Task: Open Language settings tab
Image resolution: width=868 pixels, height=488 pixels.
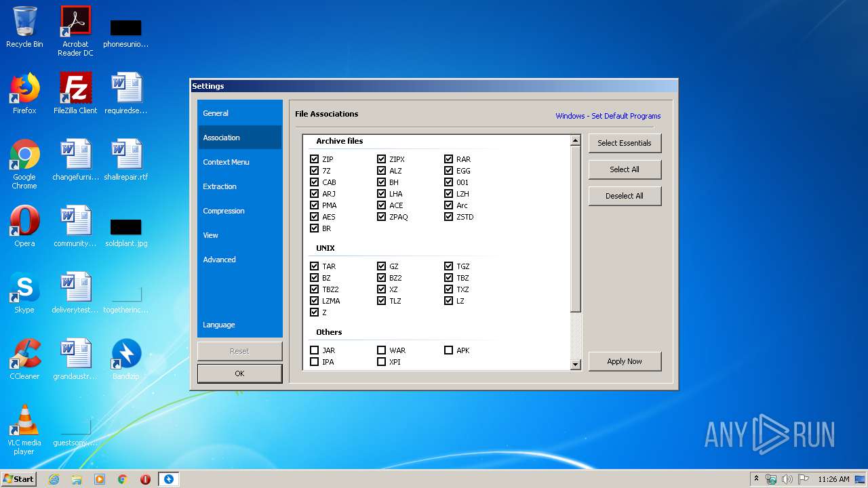Action: click(240, 325)
